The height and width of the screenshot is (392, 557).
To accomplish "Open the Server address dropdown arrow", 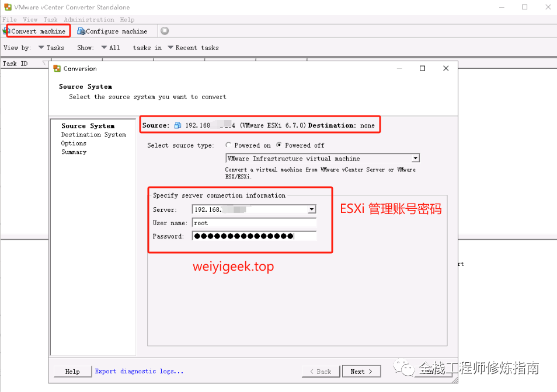I will coord(312,209).
